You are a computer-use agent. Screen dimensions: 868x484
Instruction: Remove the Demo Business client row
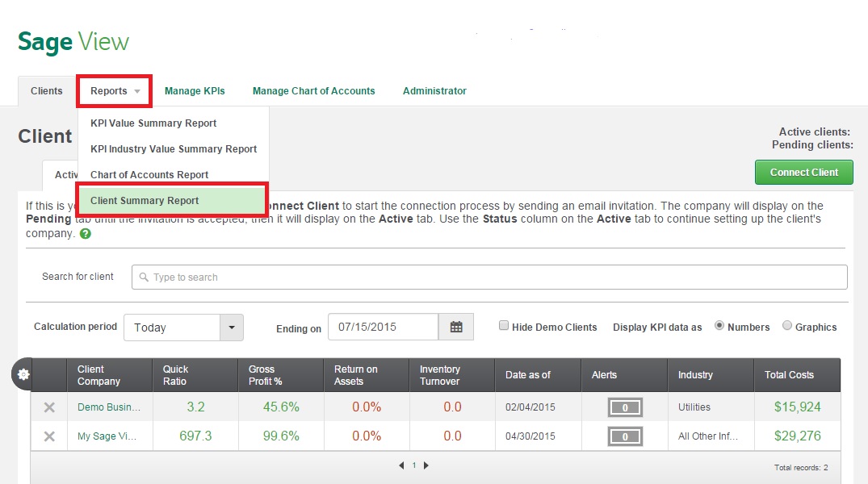point(49,407)
